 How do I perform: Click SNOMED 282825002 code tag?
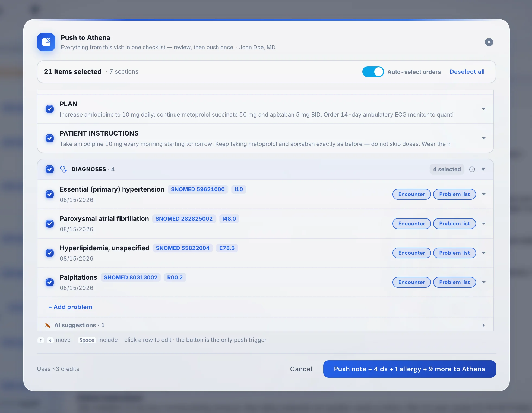tap(184, 219)
